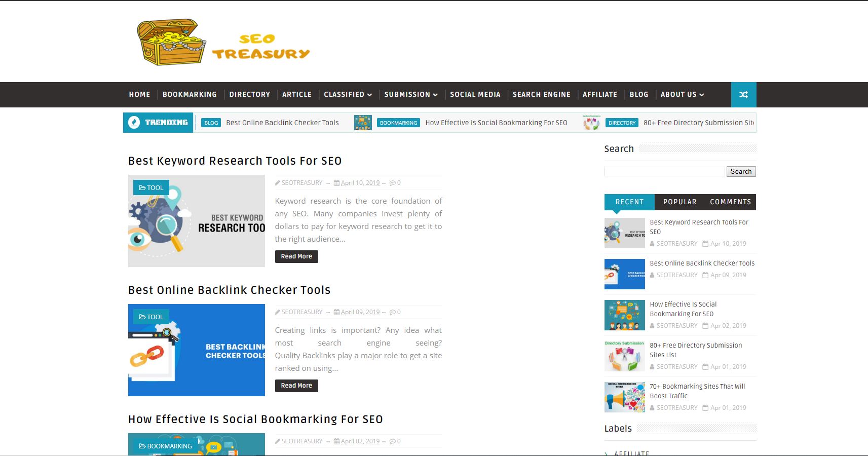
Task: Expand the Submission dropdown menu
Action: [x=411, y=95]
